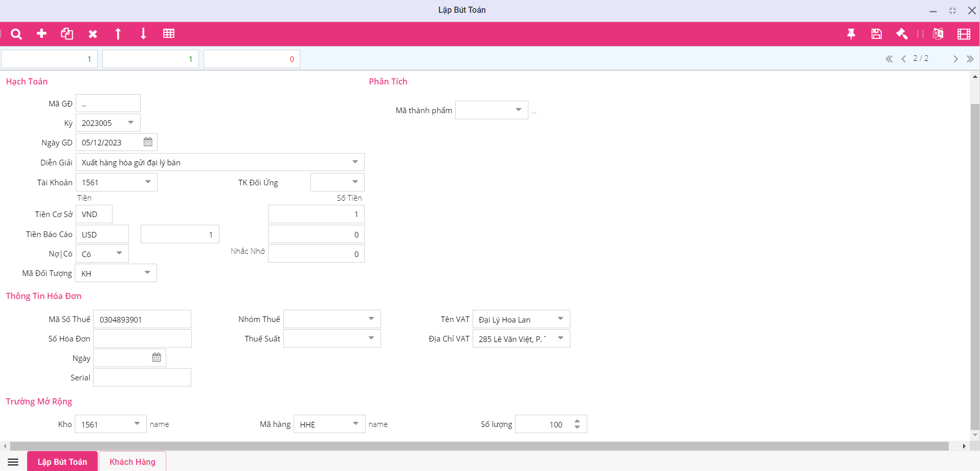Increase Số lượng with the up stepper
The height and width of the screenshot is (471, 980).
click(x=577, y=421)
